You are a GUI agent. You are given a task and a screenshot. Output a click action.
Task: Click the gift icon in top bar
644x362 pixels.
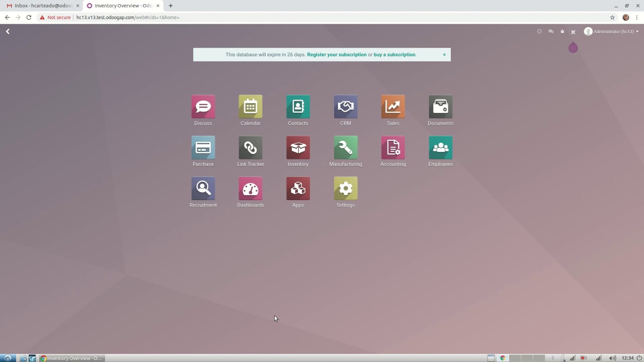(562, 32)
